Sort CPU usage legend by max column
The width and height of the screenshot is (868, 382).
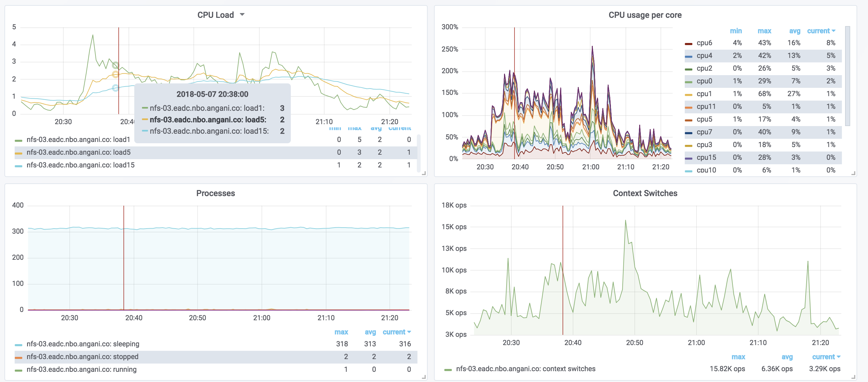coord(764,31)
